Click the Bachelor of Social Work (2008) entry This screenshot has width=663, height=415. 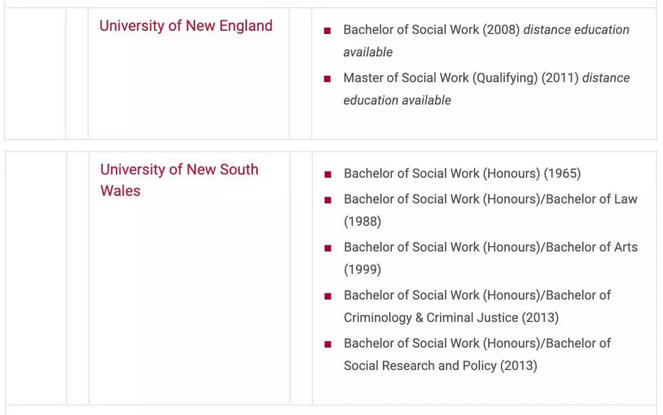pos(431,30)
